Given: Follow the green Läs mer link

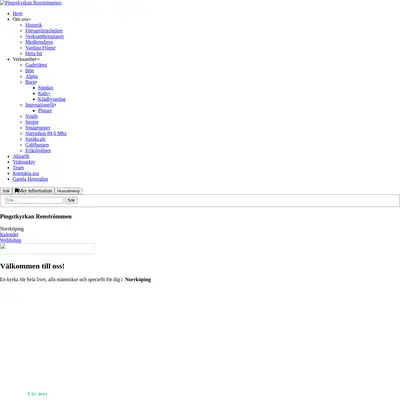Looking at the screenshot, I should coord(38,394).
